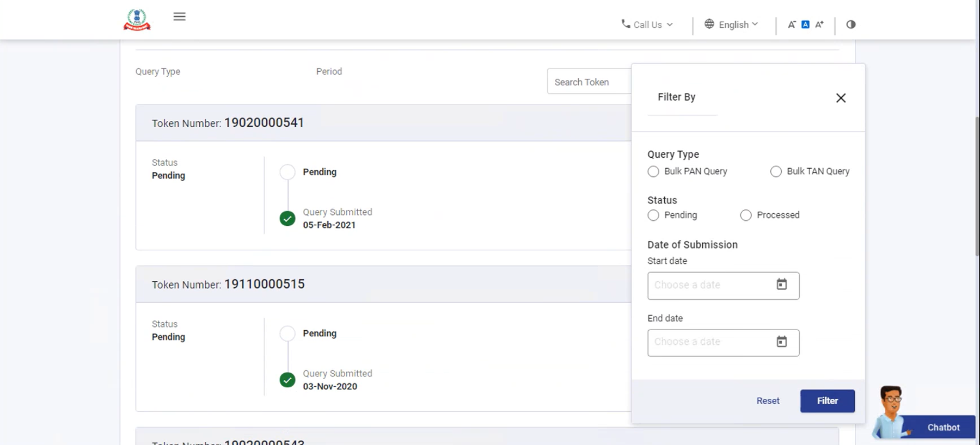This screenshot has height=445, width=980.
Task: Open the Start date calendar picker
Action: [x=781, y=285]
